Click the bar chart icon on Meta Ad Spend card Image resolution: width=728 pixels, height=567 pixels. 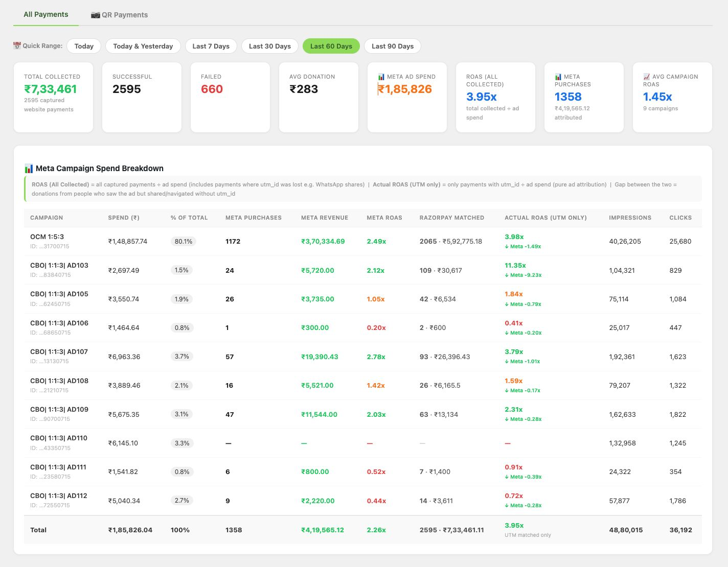click(381, 77)
